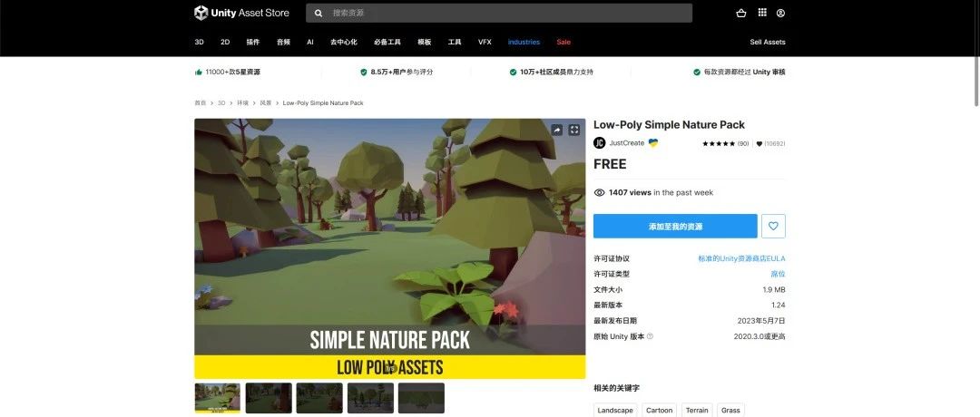Add to wishlist with heart button

tap(773, 226)
